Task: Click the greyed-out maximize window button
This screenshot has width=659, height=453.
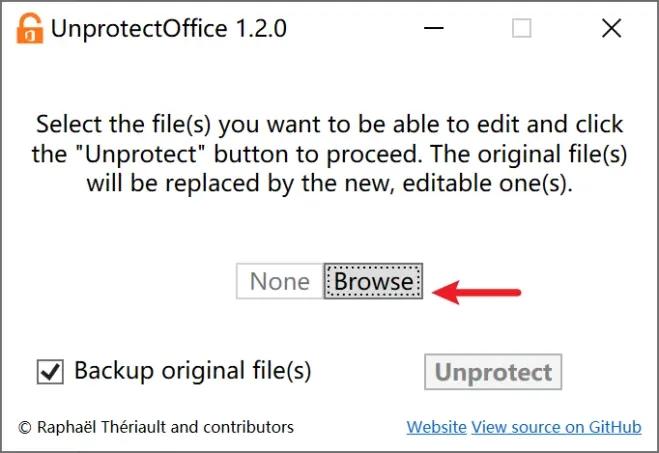Action: pyautogui.click(x=521, y=29)
